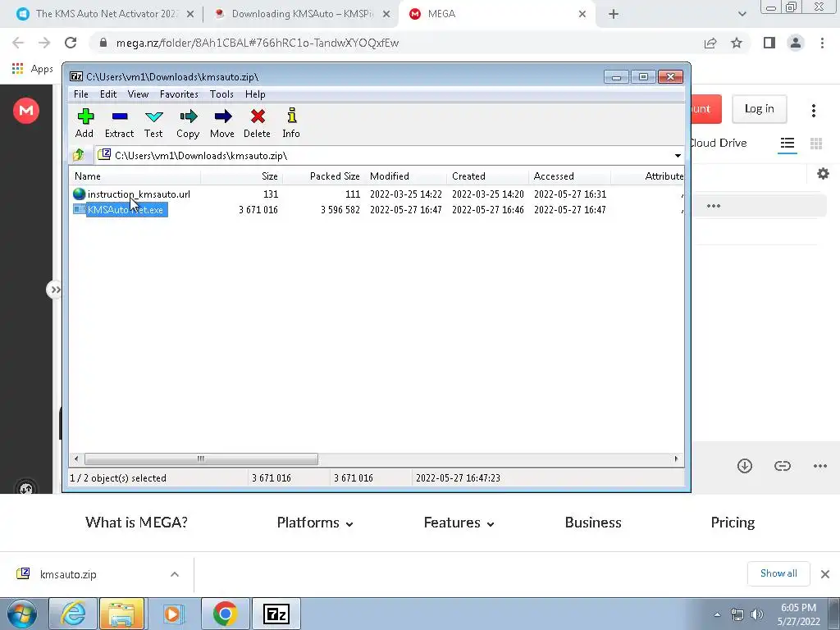Viewport: 840px width, 630px height.
Task: Click the MEGA download circle icon
Action: pyautogui.click(x=745, y=466)
